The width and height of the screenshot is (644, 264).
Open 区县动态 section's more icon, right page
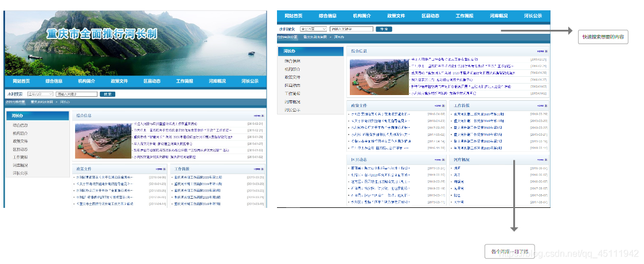[x=438, y=159]
